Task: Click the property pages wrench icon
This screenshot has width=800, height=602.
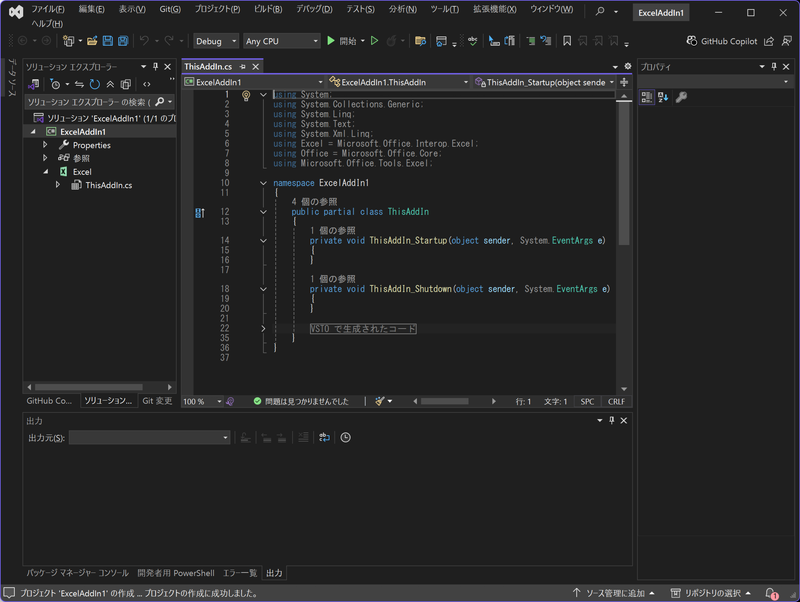Action: click(681, 97)
